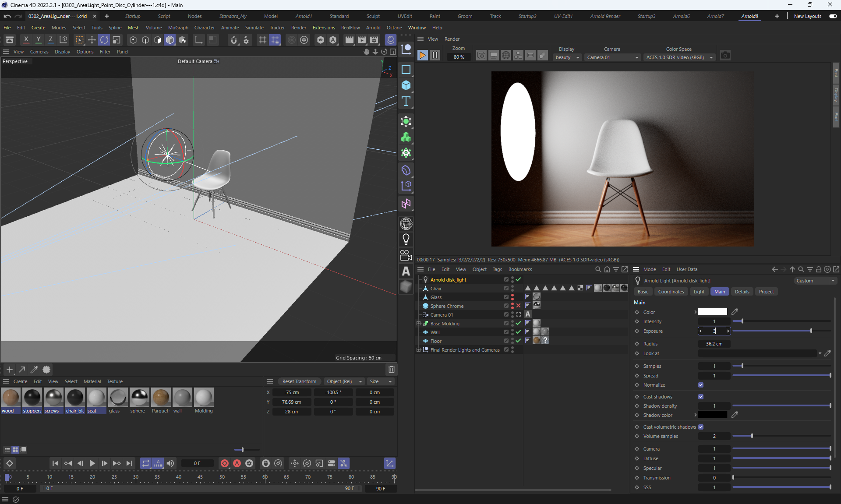Image resolution: width=841 pixels, height=504 pixels.
Task: Select the Parquet material thumbnail
Action: tap(160, 398)
